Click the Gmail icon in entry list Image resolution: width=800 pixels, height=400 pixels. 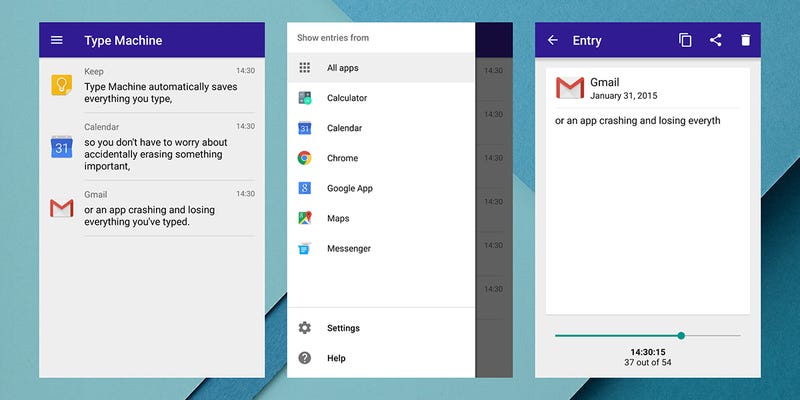click(62, 208)
